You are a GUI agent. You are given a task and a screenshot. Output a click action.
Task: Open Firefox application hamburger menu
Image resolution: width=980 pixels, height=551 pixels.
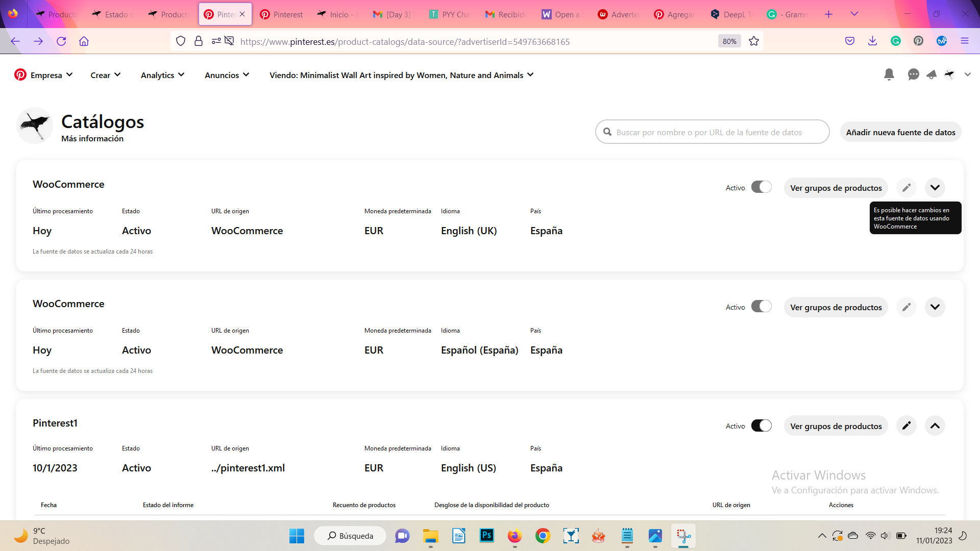964,41
